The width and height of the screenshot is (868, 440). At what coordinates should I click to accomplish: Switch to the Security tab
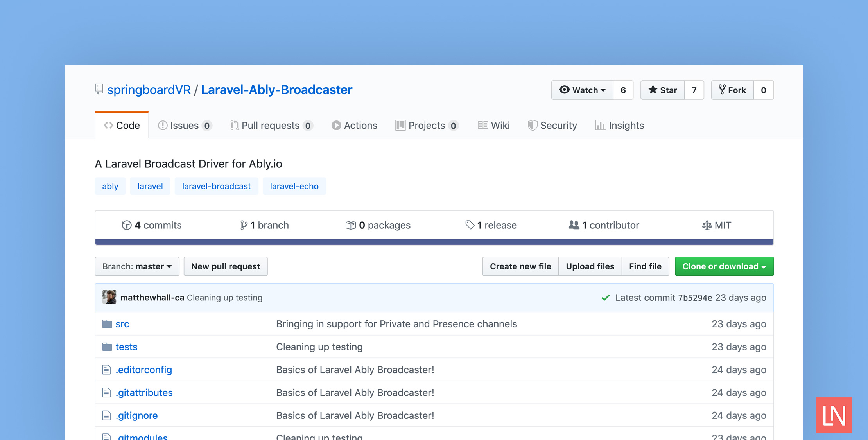coord(552,126)
